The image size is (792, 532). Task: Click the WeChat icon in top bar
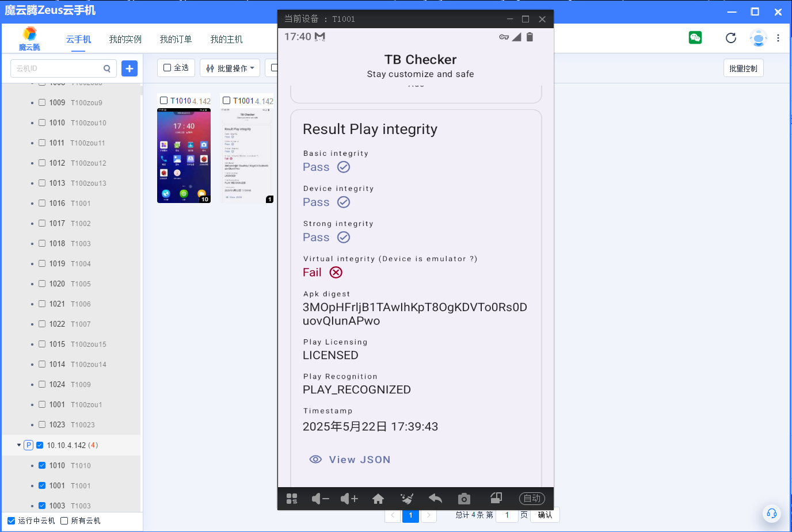point(695,38)
